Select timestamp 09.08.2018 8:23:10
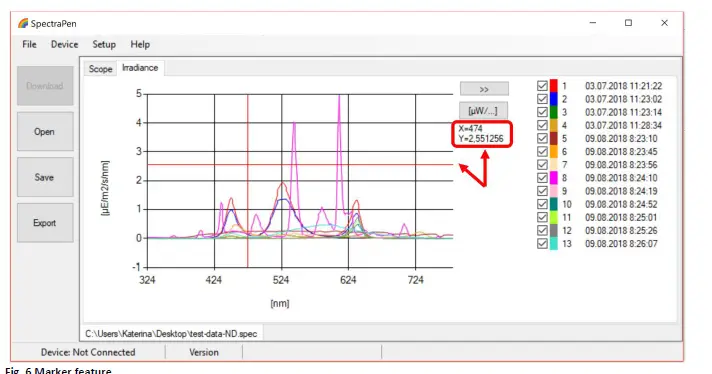 621,138
